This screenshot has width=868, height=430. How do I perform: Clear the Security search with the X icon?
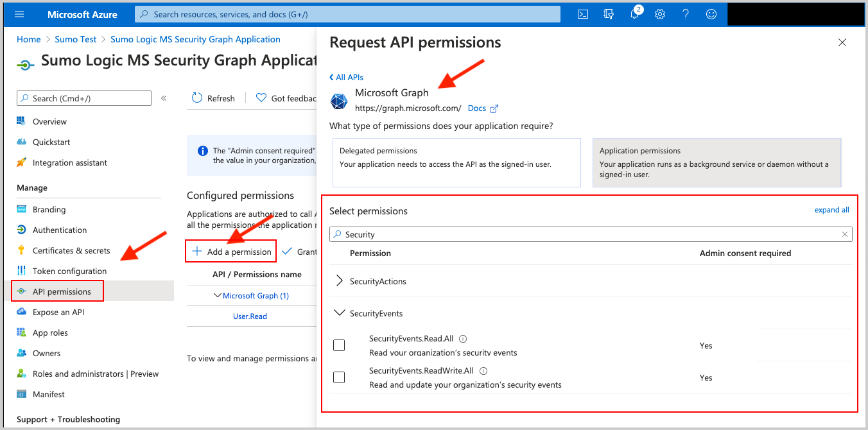click(845, 234)
